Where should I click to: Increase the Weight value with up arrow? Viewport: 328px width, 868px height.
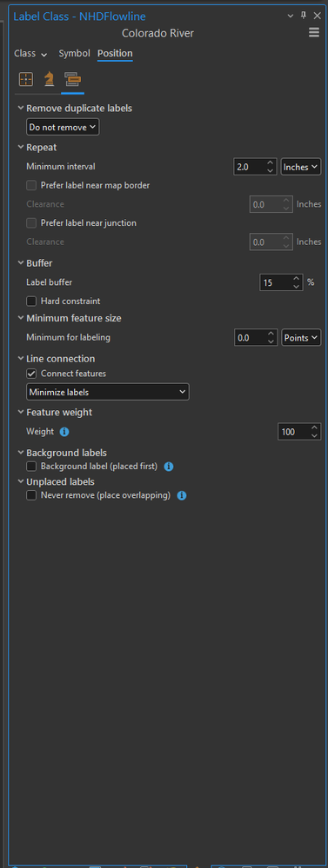315,427
